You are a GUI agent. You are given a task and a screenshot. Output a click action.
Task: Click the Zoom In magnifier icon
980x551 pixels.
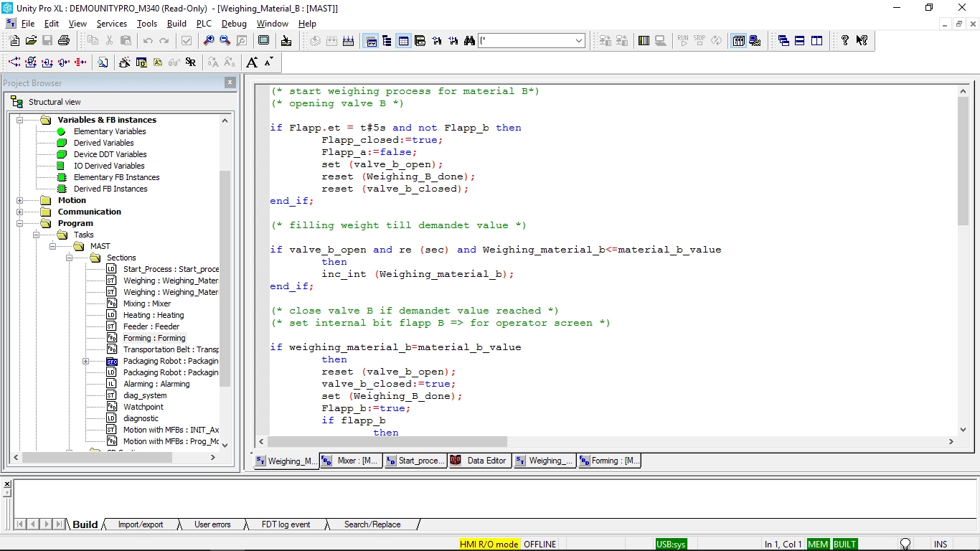pyautogui.click(x=209, y=41)
